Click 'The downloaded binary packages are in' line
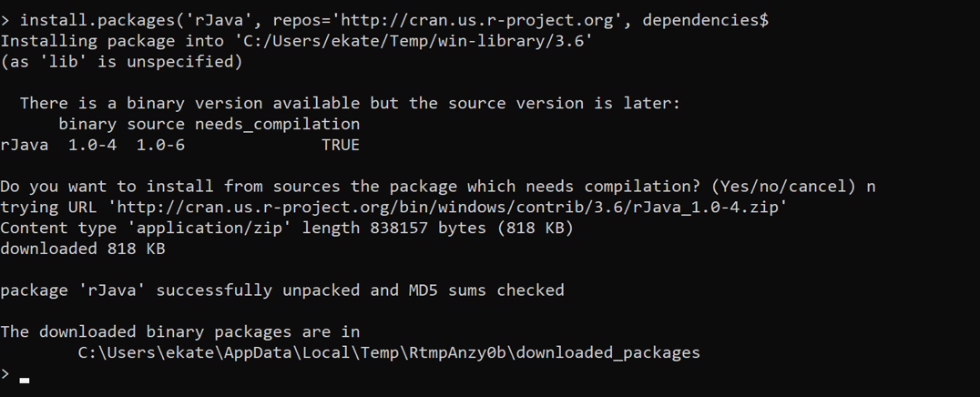Viewport: 980px width, 397px height. 180,331
